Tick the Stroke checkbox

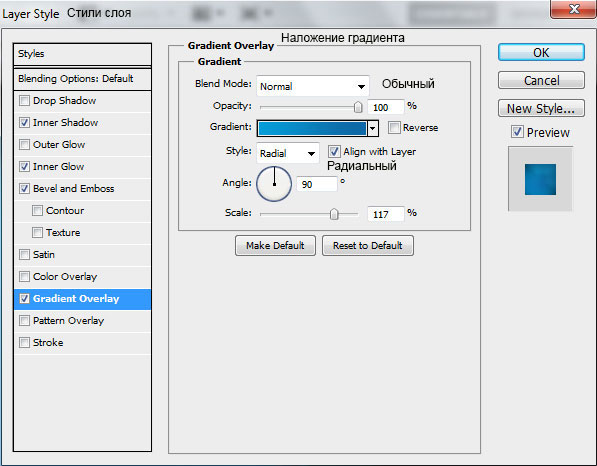pyautogui.click(x=24, y=342)
